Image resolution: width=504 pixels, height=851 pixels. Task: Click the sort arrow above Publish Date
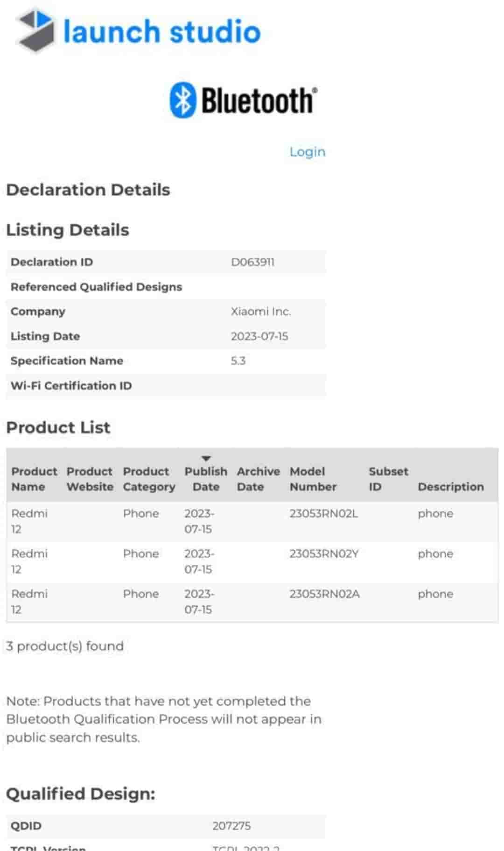[x=207, y=458]
